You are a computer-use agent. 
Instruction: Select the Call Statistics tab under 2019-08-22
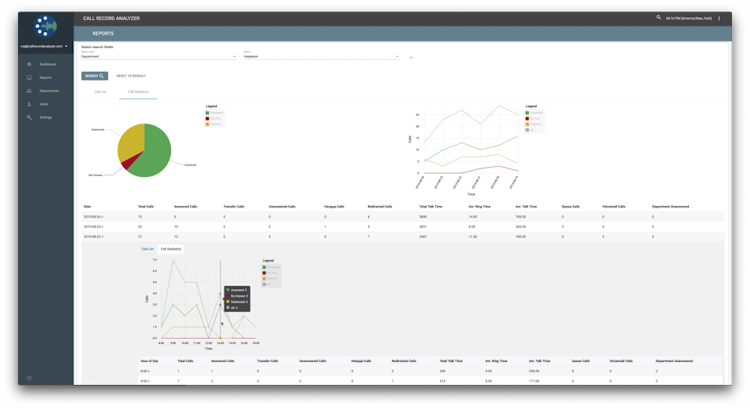[171, 249]
